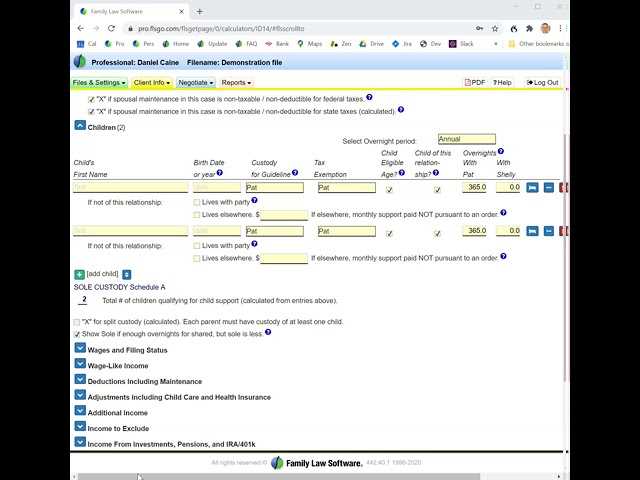Expand Wage-Like Income section
640x480 pixels.
point(80,364)
